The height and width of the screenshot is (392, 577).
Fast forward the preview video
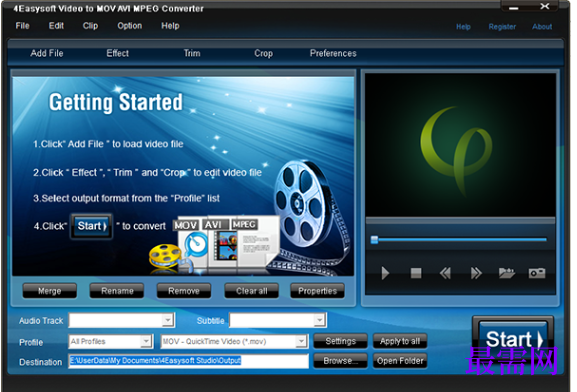click(476, 273)
